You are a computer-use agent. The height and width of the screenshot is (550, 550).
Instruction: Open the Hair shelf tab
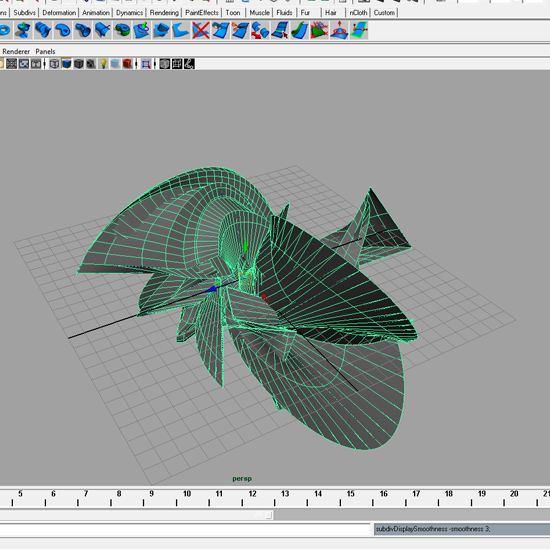click(x=331, y=13)
